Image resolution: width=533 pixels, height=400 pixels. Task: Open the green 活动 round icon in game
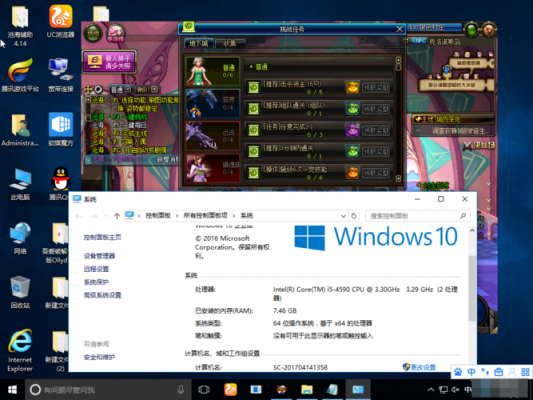point(93,33)
